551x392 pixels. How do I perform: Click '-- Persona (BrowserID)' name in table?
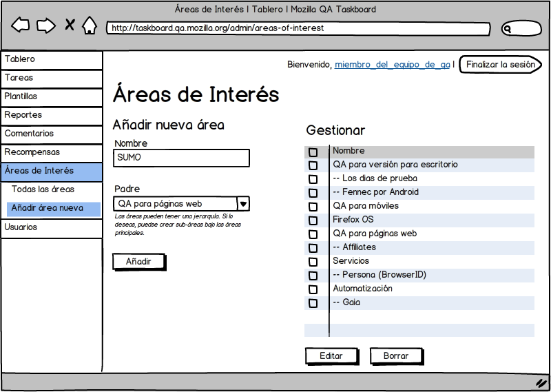[x=380, y=275]
